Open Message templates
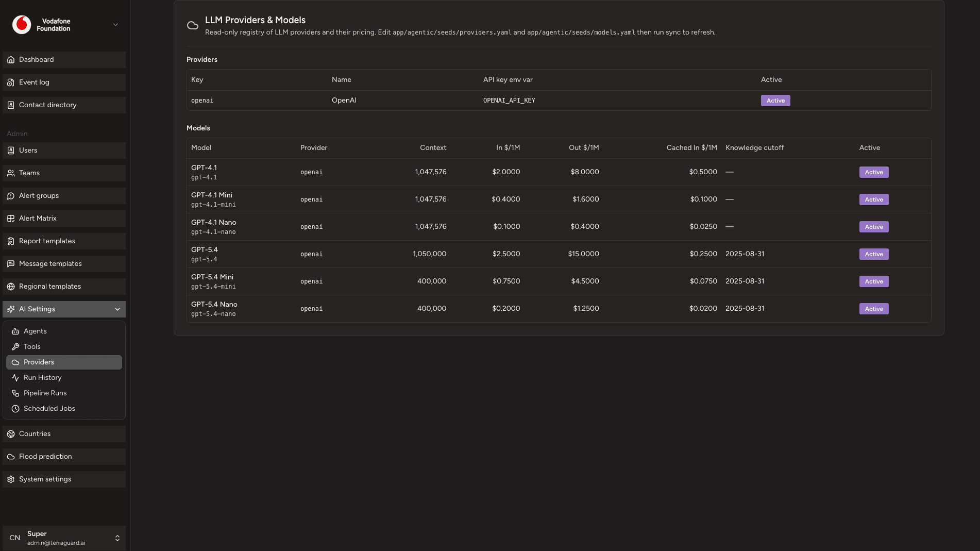This screenshot has width=980, height=551. (x=64, y=264)
